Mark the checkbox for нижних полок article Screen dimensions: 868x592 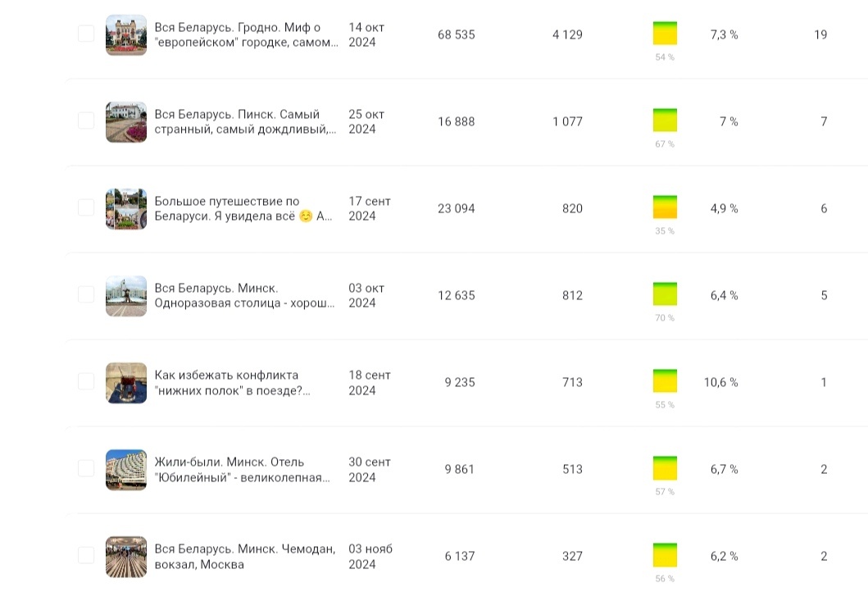(x=86, y=381)
